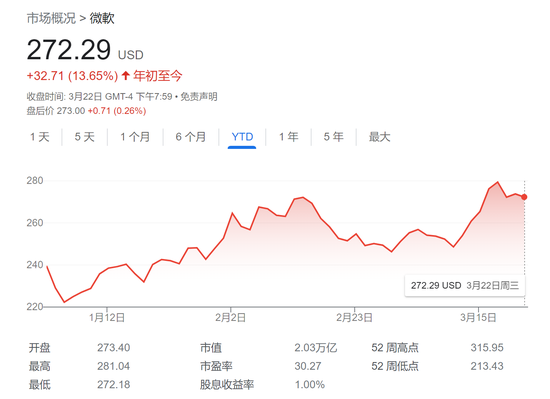Screen dimensions: 550x399
Task: Click the 年初至今 label
Action: 157,76
